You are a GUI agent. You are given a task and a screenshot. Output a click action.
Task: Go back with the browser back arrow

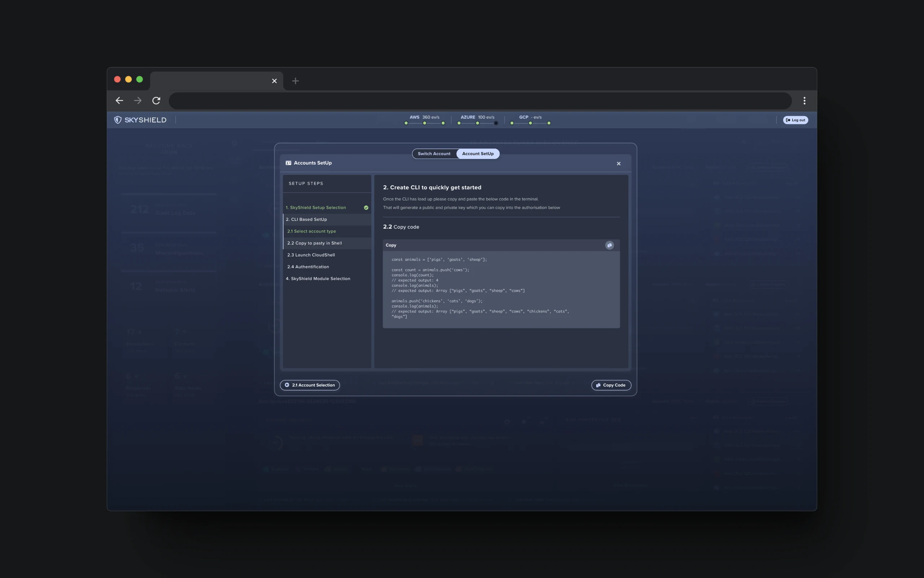[119, 100]
